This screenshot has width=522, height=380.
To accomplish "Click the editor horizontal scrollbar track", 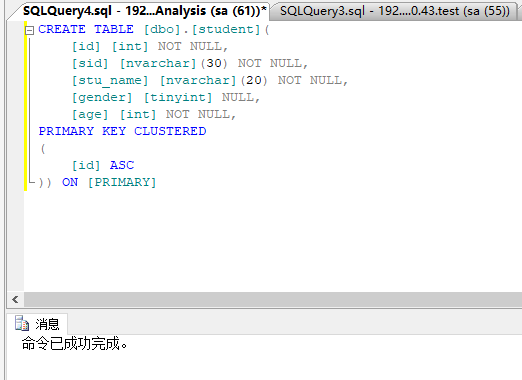I will pos(273,299).
